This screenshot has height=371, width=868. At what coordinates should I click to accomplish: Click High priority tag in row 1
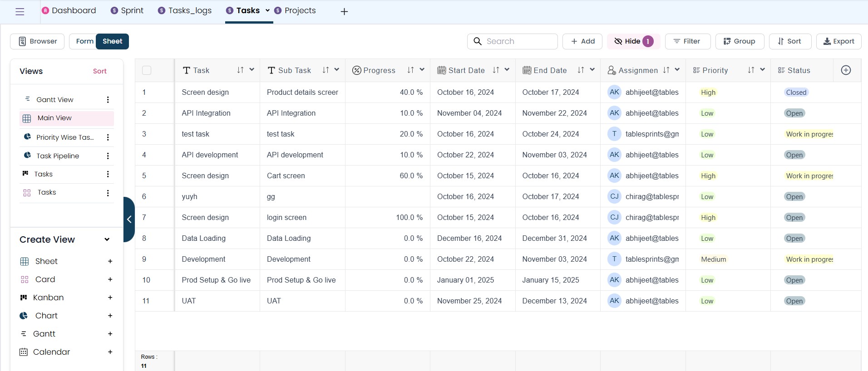(708, 93)
